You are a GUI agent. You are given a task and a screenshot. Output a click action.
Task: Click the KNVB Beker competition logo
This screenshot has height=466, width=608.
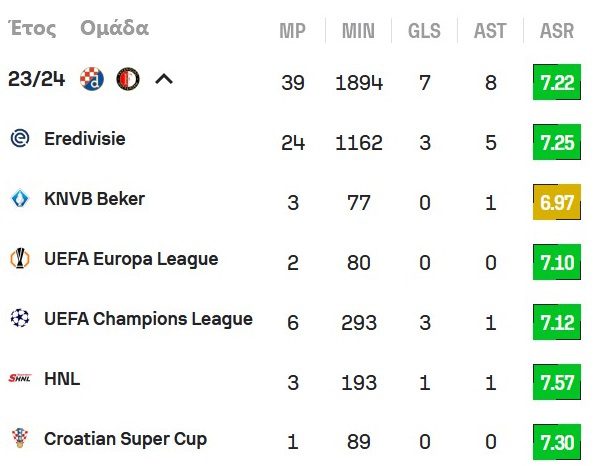pos(19,199)
